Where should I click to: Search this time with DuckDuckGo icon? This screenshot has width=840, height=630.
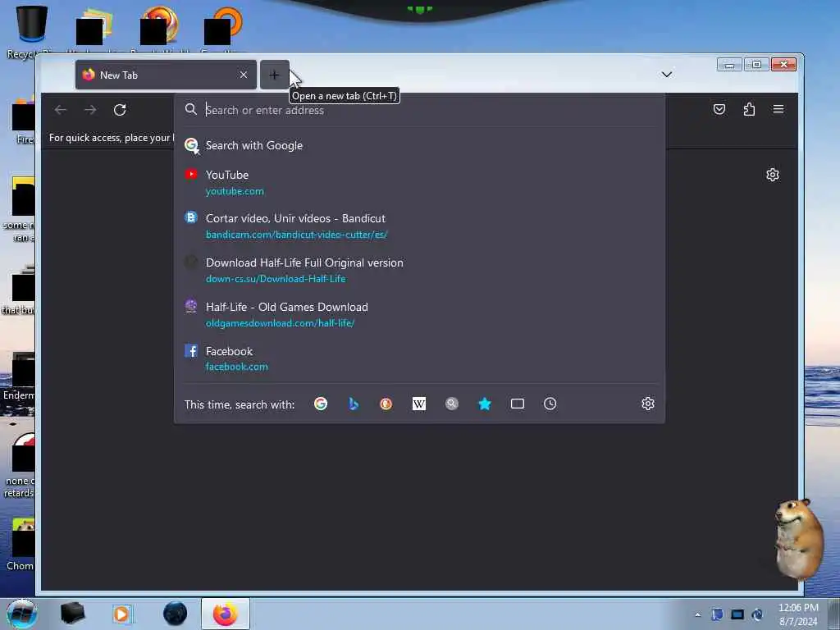(386, 404)
